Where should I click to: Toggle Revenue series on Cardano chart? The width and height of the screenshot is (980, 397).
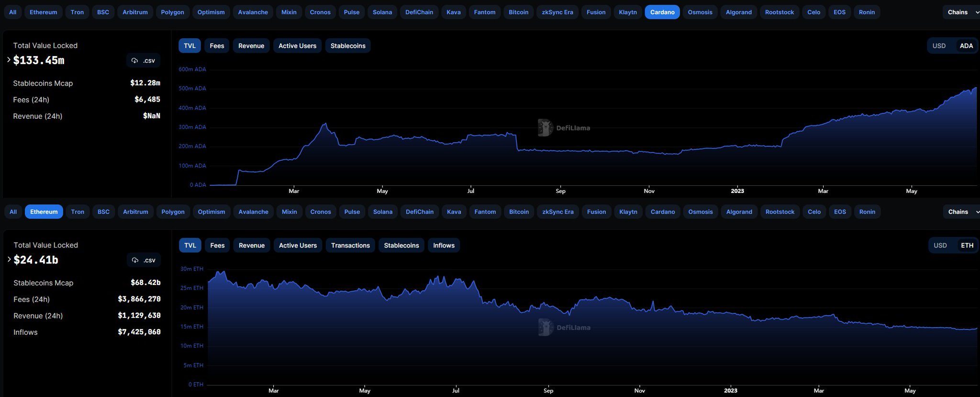point(251,45)
